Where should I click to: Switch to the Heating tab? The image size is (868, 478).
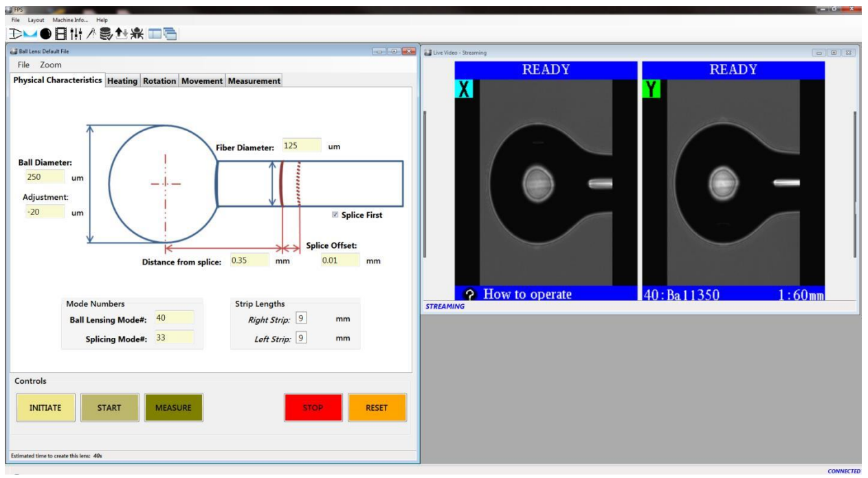point(122,80)
